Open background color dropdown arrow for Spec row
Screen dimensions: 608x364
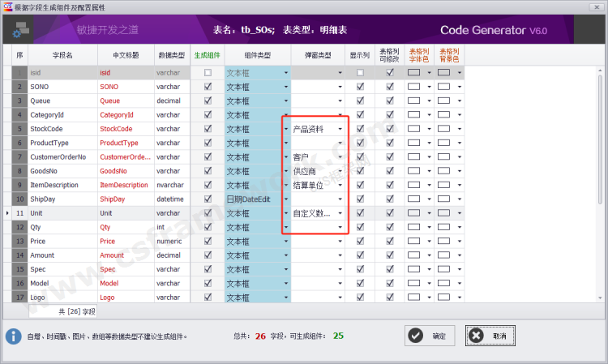coord(460,269)
